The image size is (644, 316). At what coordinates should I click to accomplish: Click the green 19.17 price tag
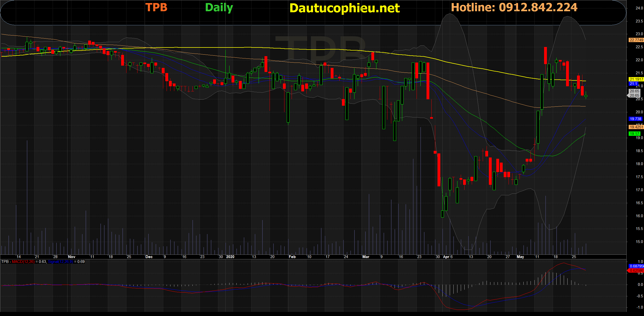[x=634, y=134]
